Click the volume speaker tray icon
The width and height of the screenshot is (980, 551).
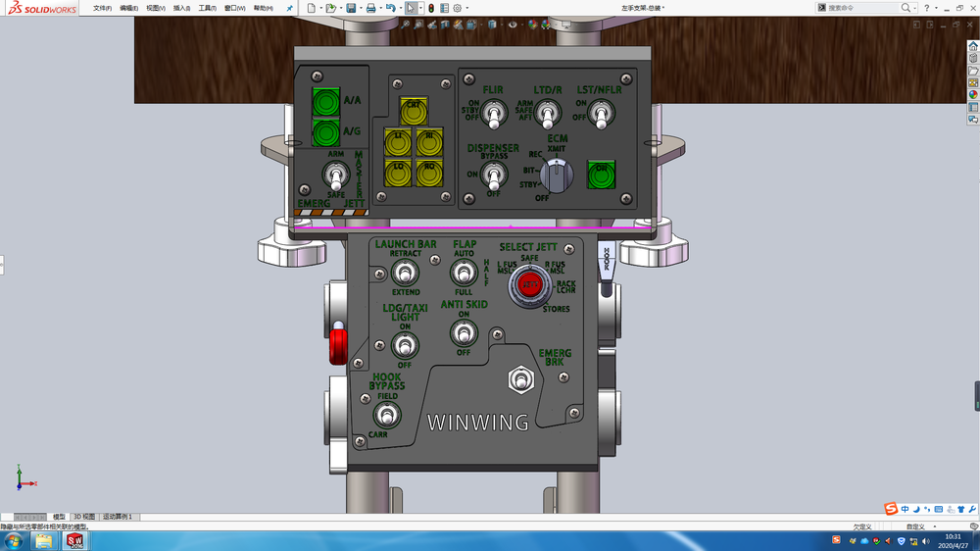[926, 541]
